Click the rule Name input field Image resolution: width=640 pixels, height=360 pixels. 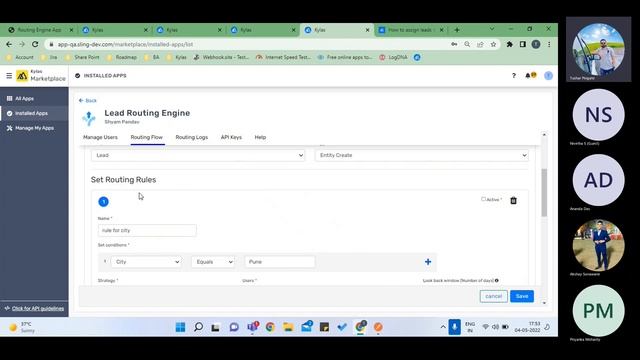point(147,230)
